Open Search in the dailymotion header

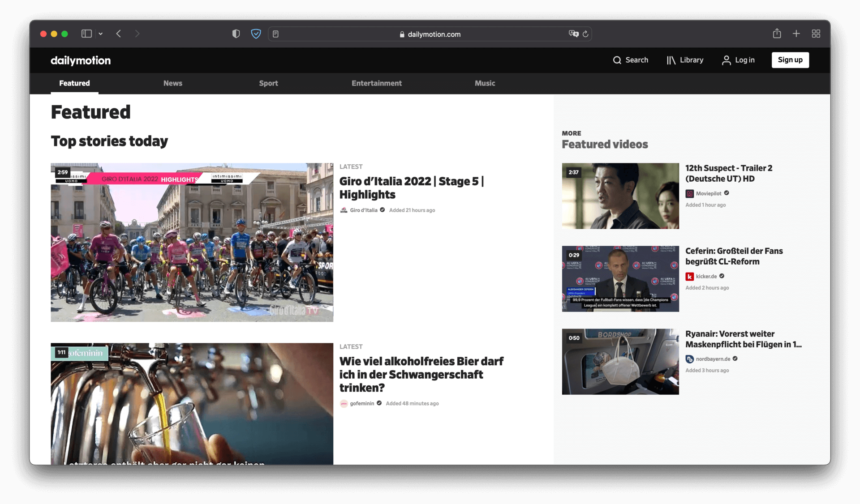pos(630,60)
